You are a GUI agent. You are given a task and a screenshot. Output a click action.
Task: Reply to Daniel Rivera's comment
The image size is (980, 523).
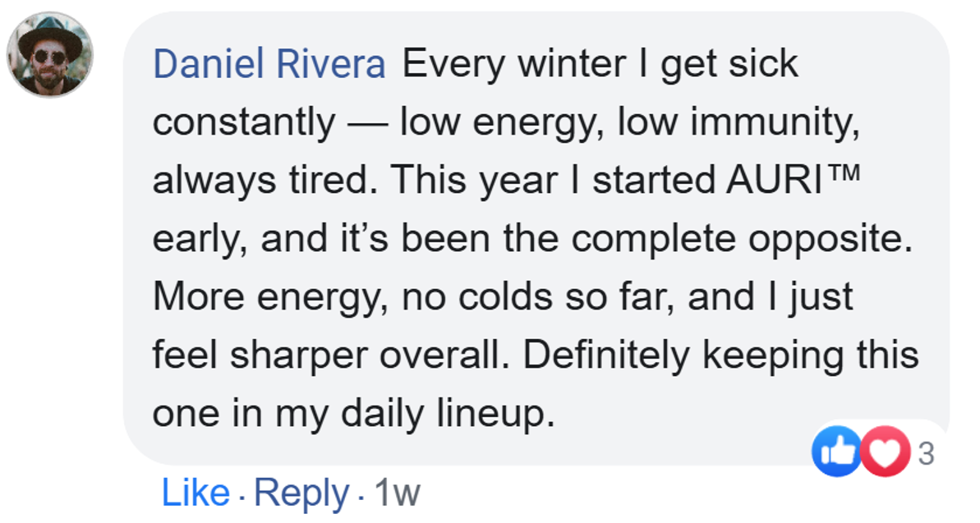coord(301,493)
